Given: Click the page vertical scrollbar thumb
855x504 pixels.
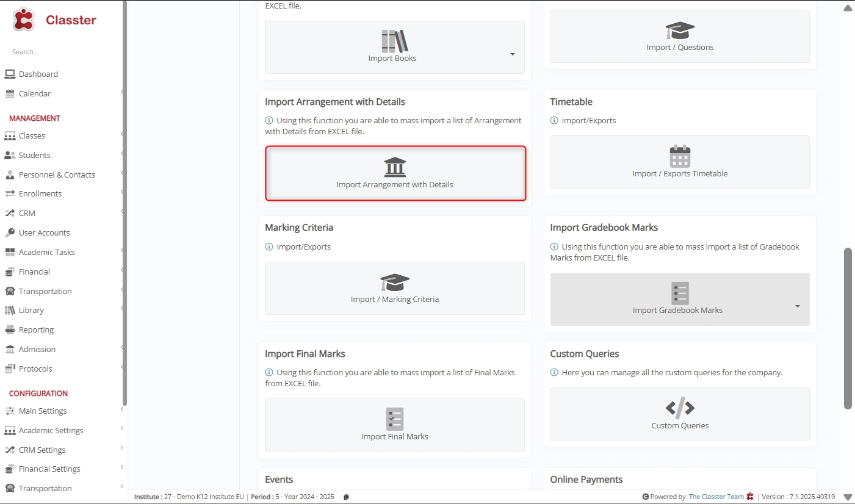Looking at the screenshot, I should tap(847, 328).
